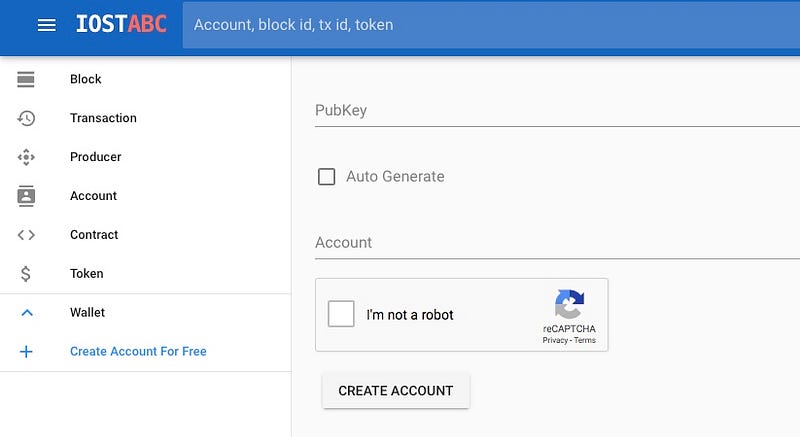Click the Token dollar sign icon

tap(26, 274)
